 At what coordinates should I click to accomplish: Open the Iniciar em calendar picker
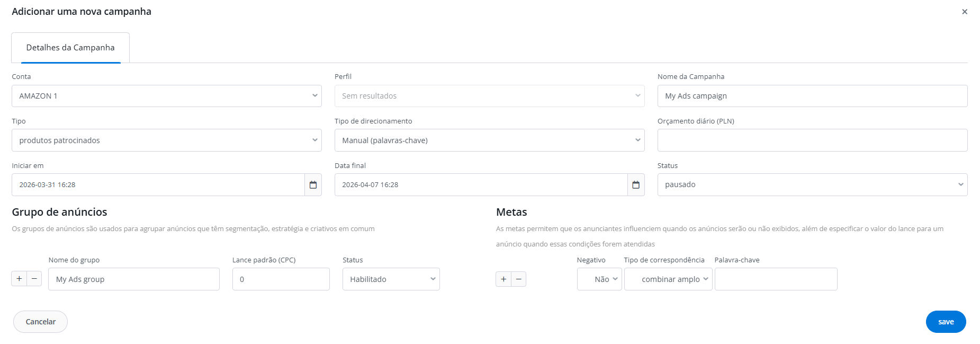click(x=313, y=185)
